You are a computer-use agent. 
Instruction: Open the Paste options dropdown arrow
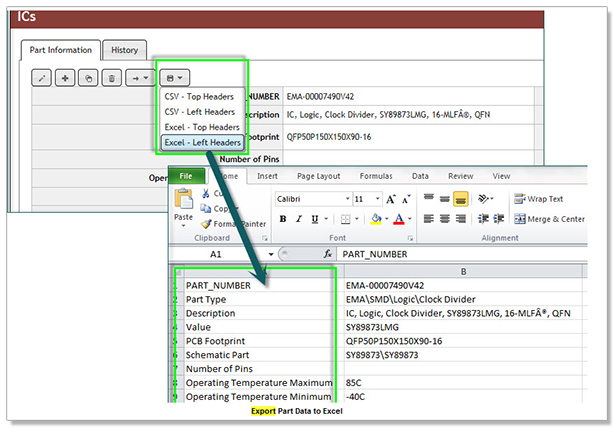pyautogui.click(x=184, y=226)
